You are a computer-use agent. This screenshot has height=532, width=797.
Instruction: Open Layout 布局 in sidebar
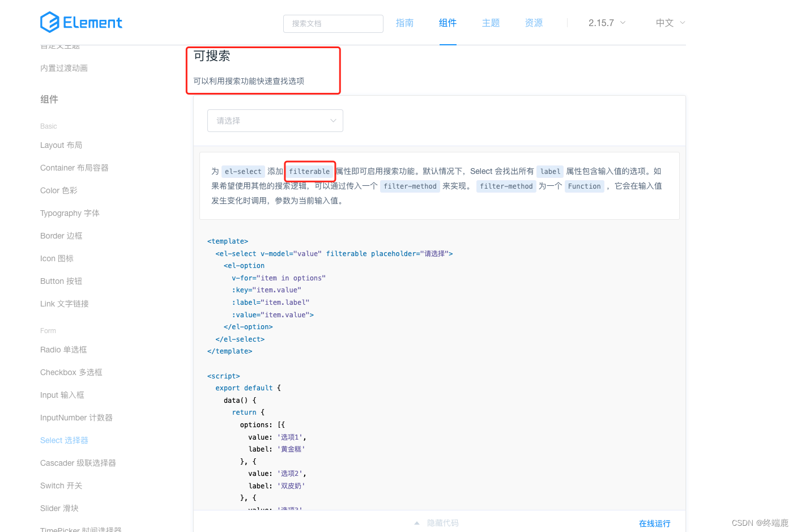pyautogui.click(x=61, y=145)
